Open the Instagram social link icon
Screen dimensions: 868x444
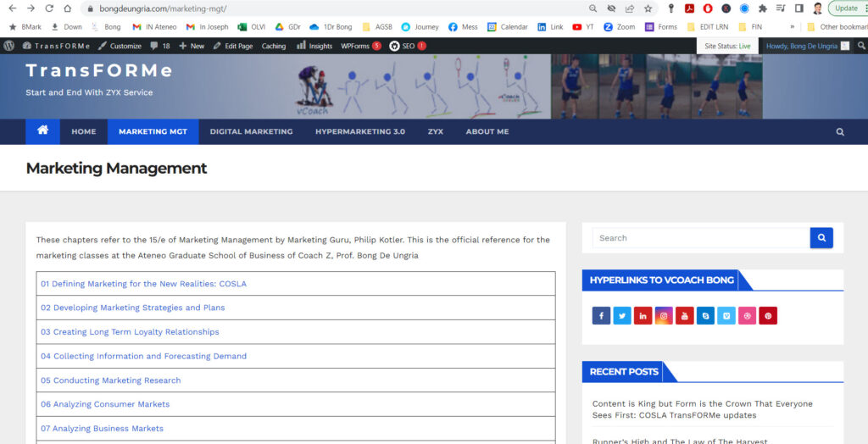click(664, 316)
